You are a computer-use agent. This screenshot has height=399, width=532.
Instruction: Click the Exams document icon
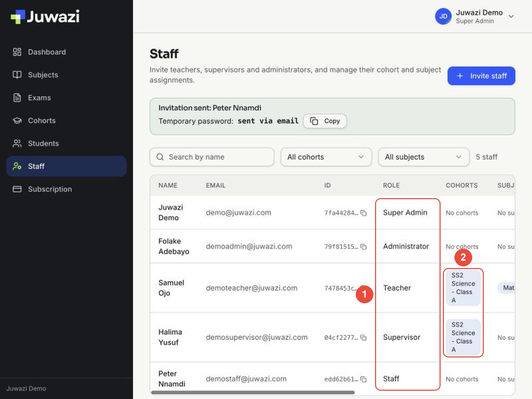coord(17,98)
